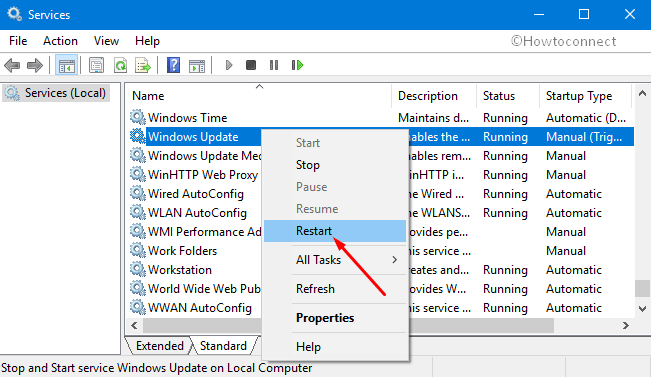This screenshot has width=651, height=377.
Task: Expand All Tasks submenu
Action: [335, 260]
